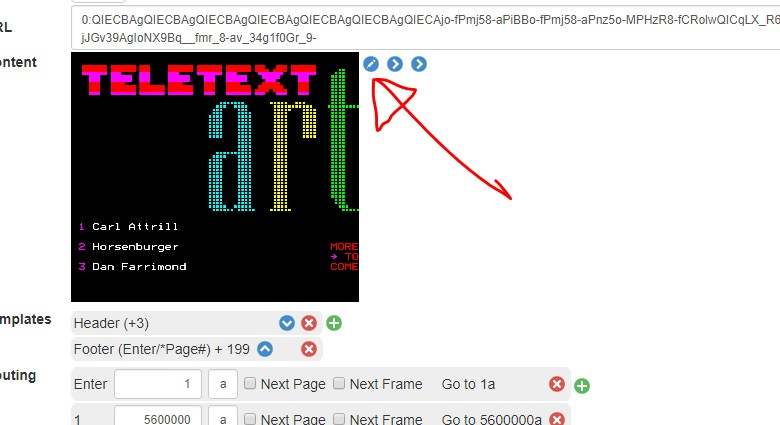
Task: Click the Enter route page number field
Action: [x=158, y=384]
